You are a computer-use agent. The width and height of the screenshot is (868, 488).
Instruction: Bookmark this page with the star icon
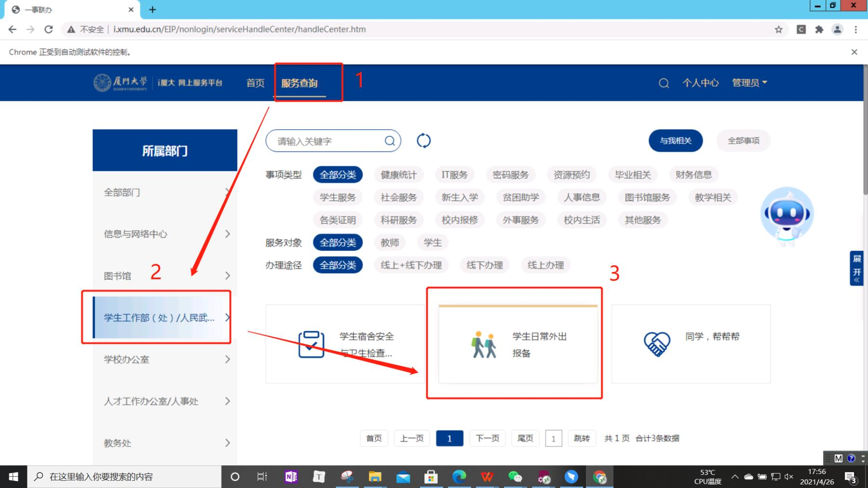[778, 29]
